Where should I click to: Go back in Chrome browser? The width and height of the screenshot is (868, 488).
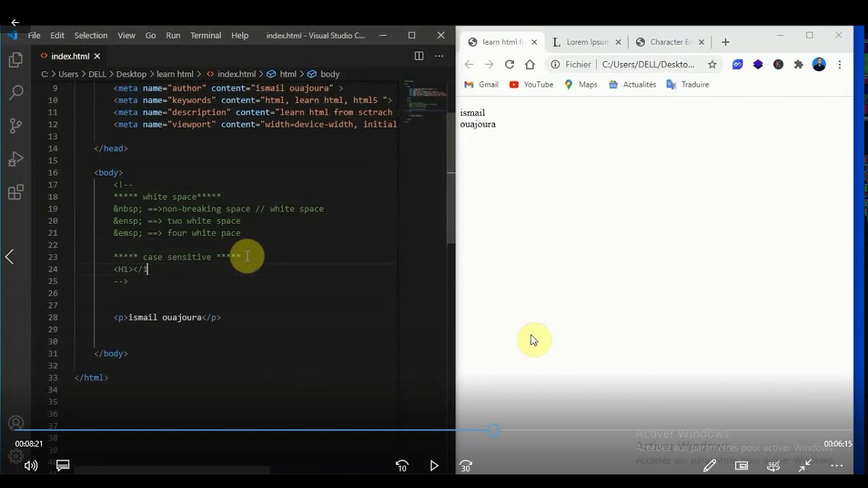[469, 64]
